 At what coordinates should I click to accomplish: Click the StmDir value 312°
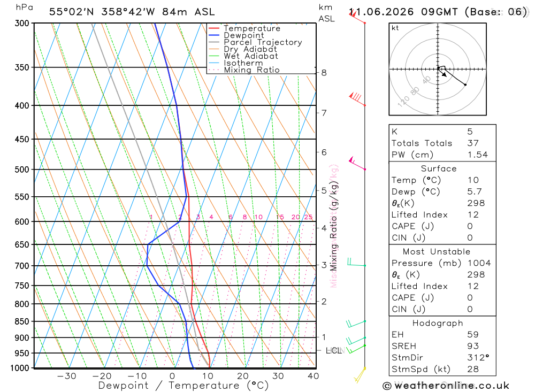[x=478, y=358]
